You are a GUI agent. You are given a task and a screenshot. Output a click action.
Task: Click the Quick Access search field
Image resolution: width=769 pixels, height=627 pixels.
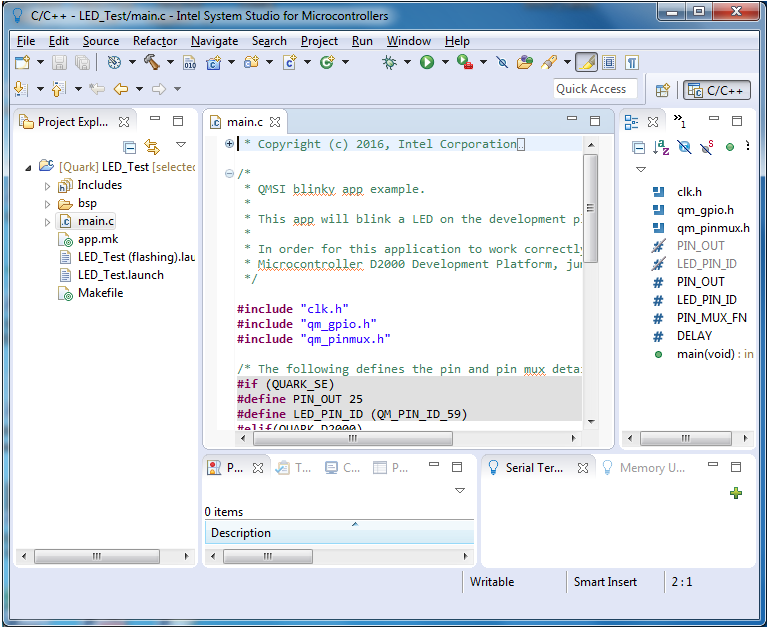[595, 89]
